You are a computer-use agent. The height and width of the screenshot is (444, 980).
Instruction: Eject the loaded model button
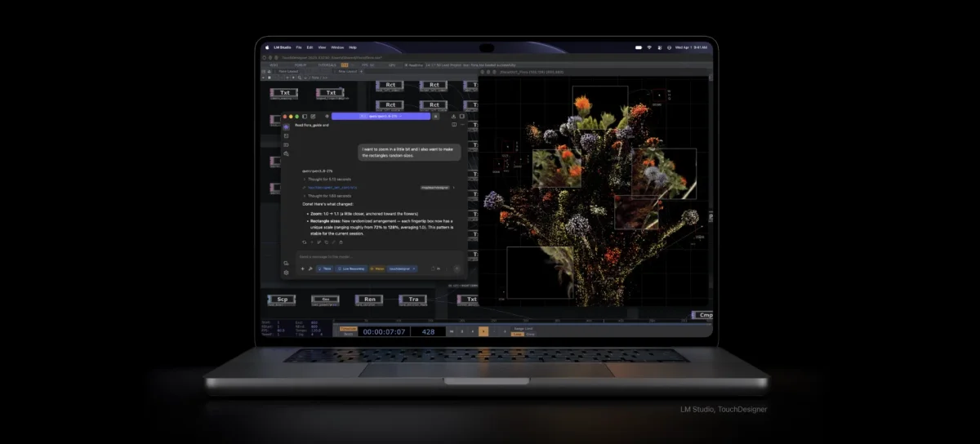436,117
